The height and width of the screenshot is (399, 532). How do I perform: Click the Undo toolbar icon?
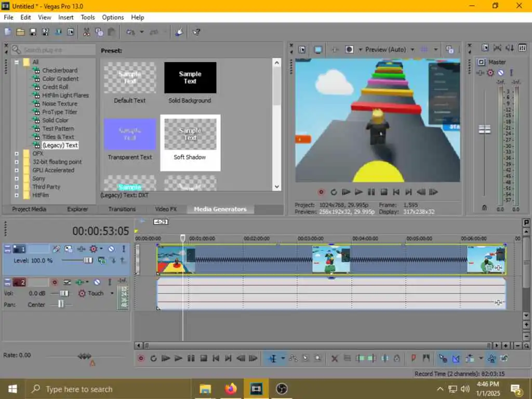coord(130,32)
